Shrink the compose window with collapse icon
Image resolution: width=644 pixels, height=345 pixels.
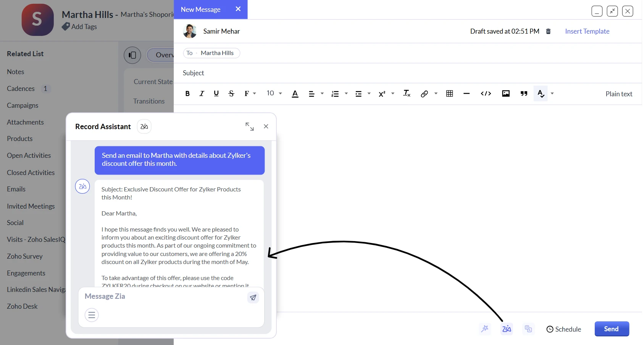(x=612, y=11)
